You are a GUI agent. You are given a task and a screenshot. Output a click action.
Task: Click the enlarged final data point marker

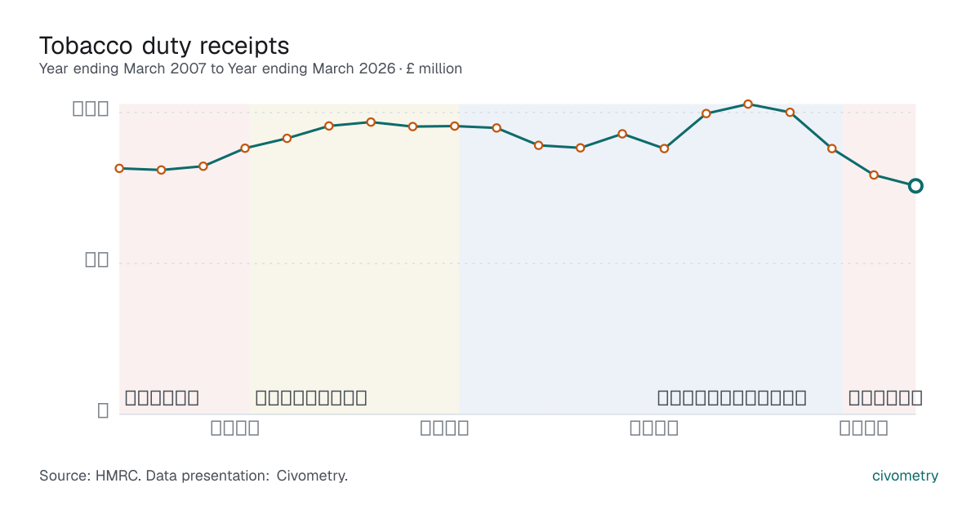(915, 186)
